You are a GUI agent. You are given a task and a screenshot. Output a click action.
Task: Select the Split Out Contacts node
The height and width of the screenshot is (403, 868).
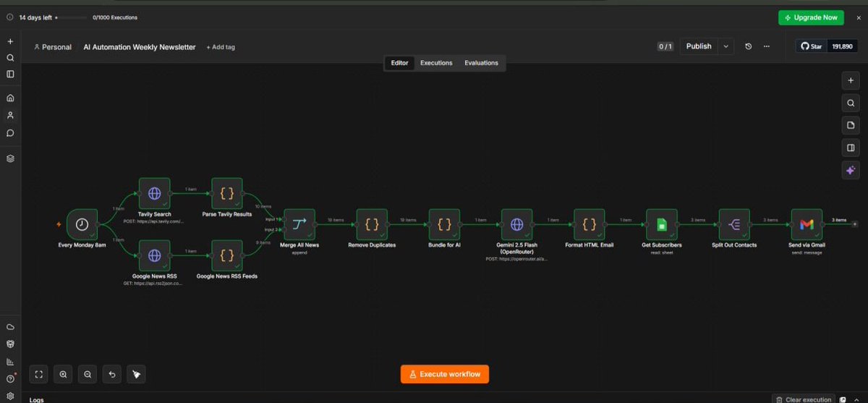[733, 224]
